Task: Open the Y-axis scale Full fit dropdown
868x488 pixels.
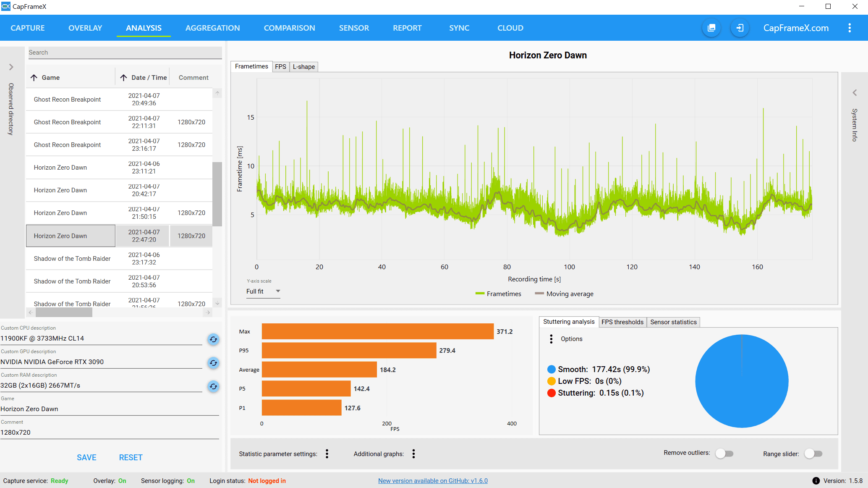Action: coord(263,291)
